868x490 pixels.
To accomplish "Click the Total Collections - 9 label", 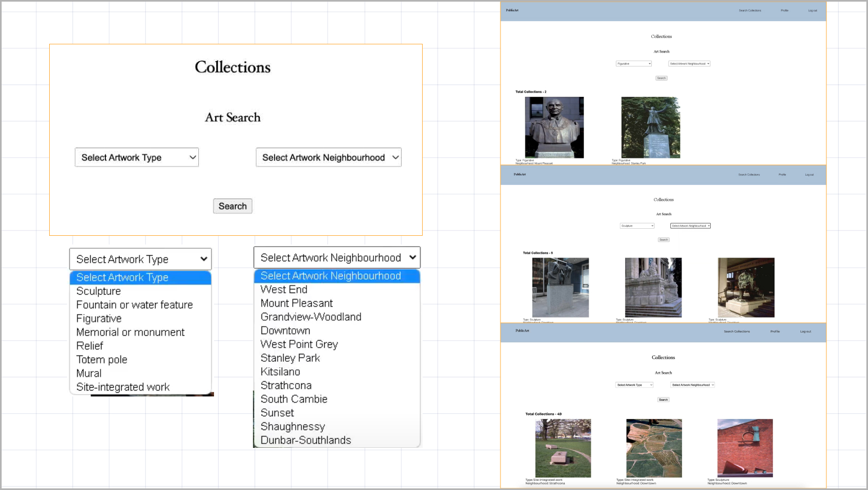I will pos(538,253).
